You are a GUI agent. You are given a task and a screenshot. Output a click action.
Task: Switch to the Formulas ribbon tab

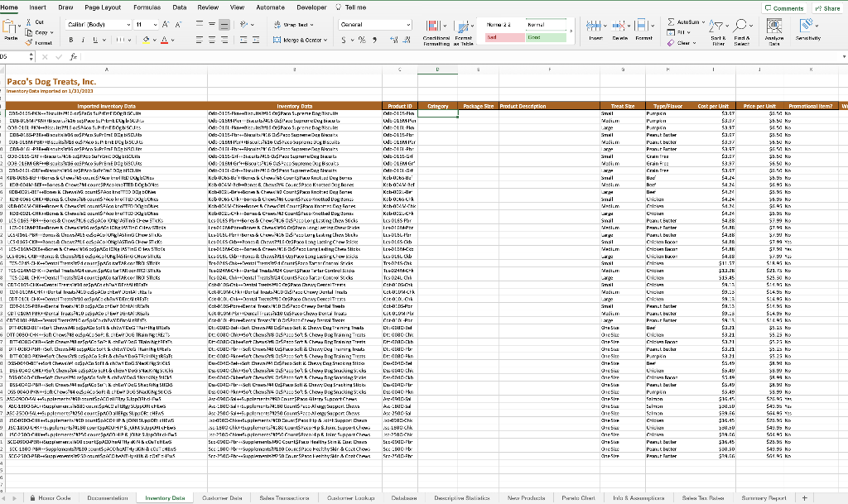pyautogui.click(x=147, y=7)
